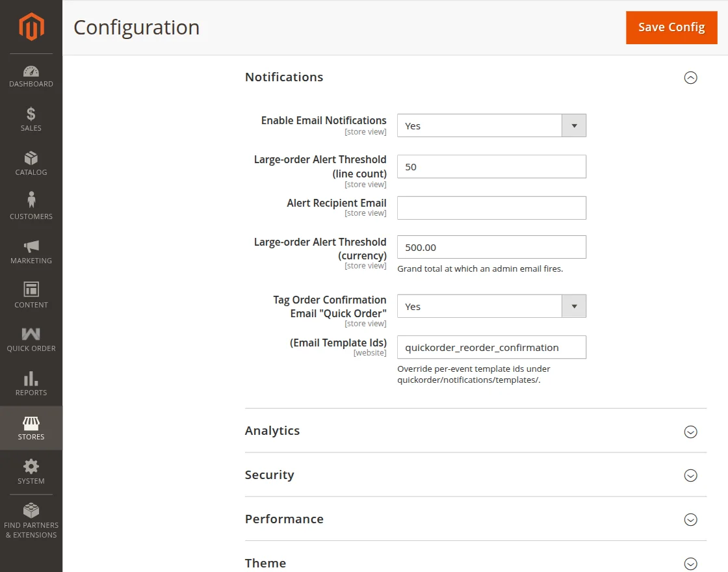
Task: Open the Stores storefront icon
Action: click(x=31, y=423)
